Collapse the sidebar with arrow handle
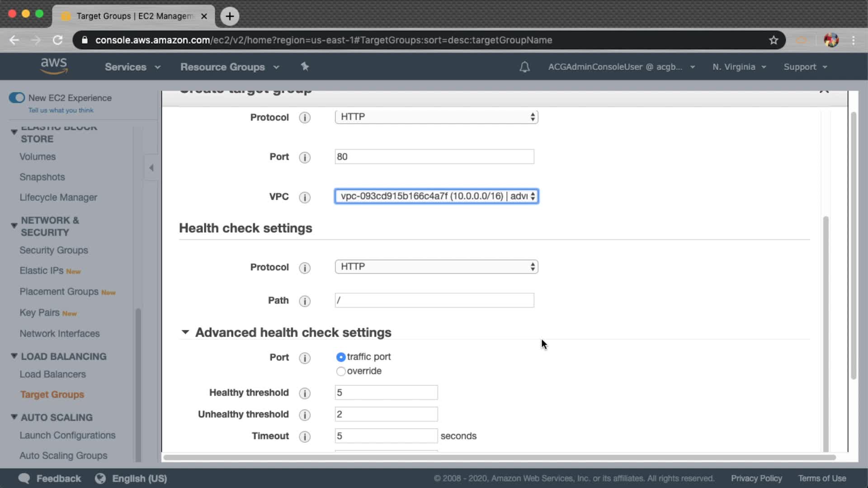Screen dimensions: 868x488 (151, 168)
